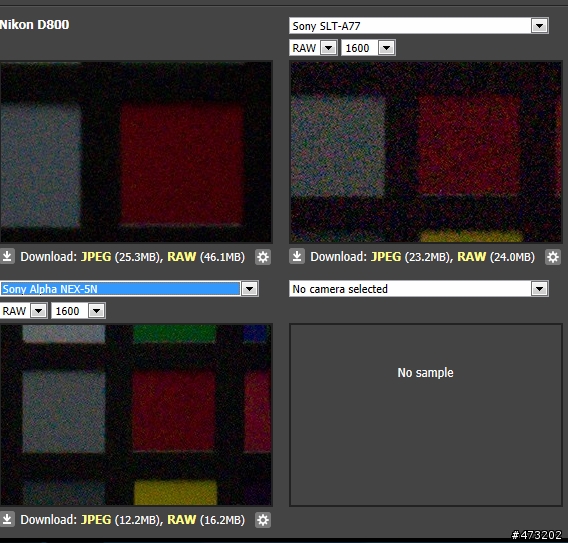Download the Sony SLT-A77 RAW (24.0MB)
568x543 pixels.
[472, 256]
